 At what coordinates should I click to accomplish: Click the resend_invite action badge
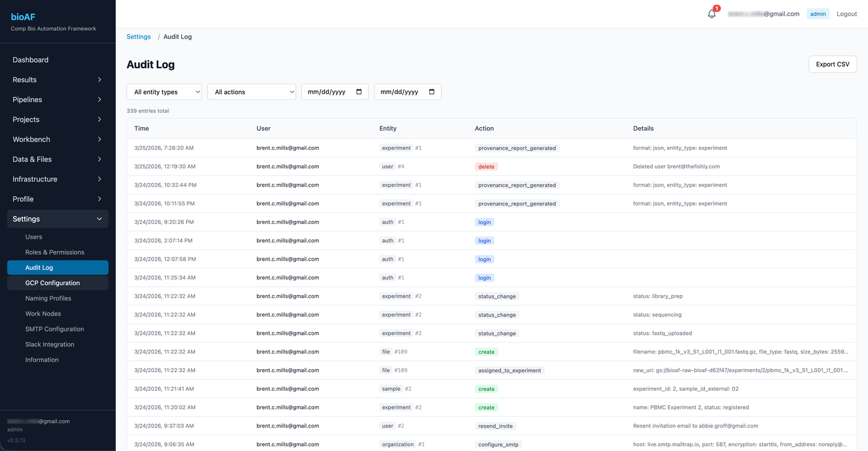coord(495,426)
